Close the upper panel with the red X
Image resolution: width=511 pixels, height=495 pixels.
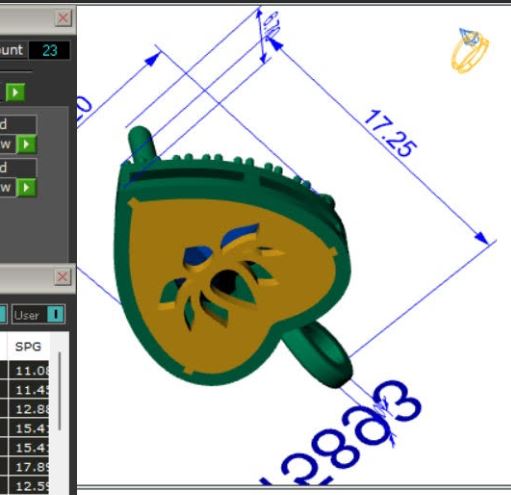click(x=63, y=18)
